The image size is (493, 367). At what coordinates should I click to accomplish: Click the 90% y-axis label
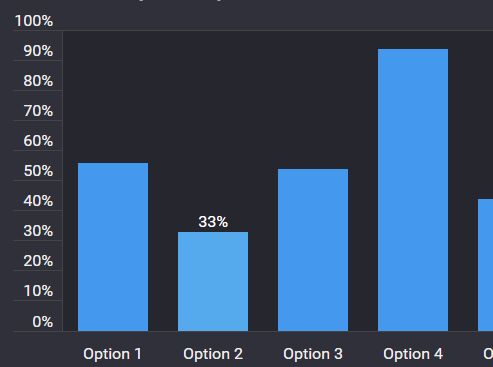coord(38,51)
